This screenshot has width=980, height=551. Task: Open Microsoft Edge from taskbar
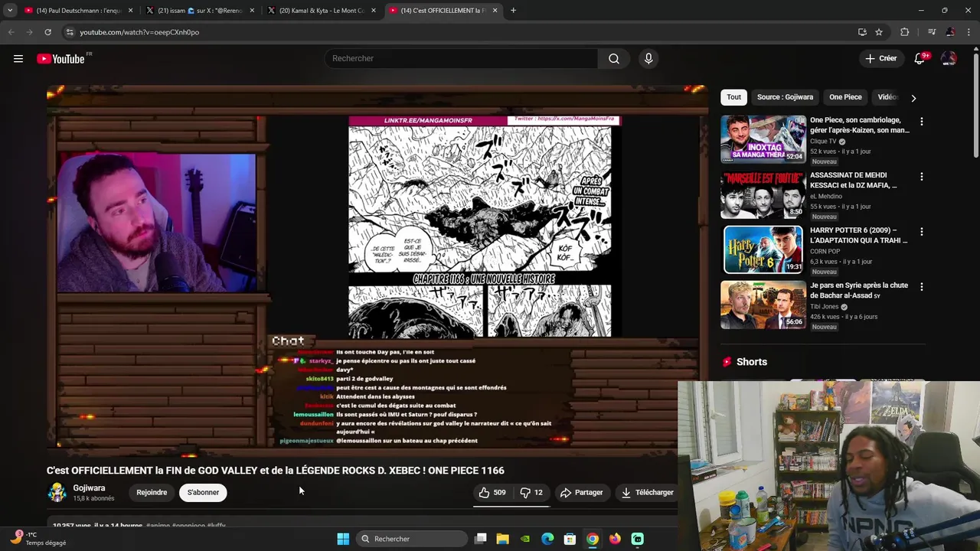click(x=547, y=539)
